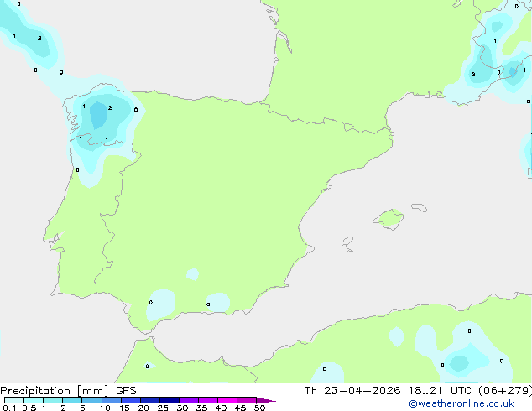
Task: Click the '0.5' legend scale label
Action: coord(29,408)
